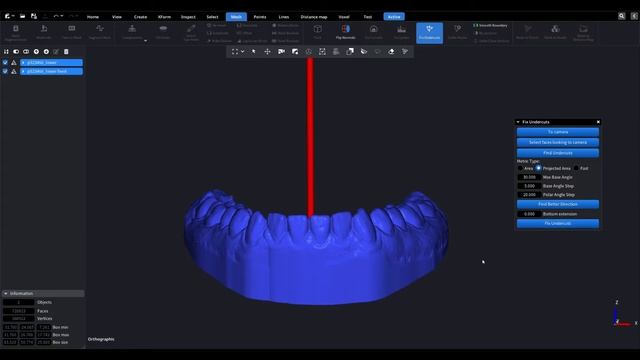Click the Bottom extension input field
This screenshot has width=640, height=360.
point(529,214)
